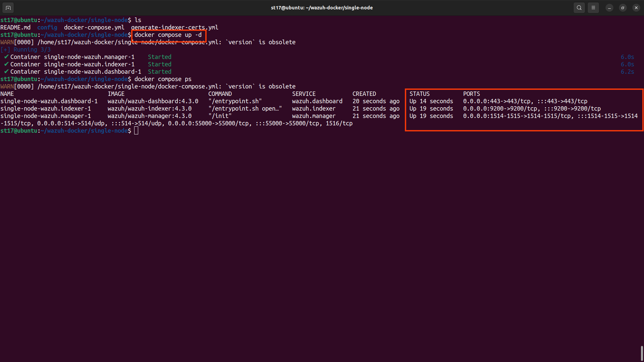Click the COMMAND column header
This screenshot has height=362, width=644.
pos(220,94)
